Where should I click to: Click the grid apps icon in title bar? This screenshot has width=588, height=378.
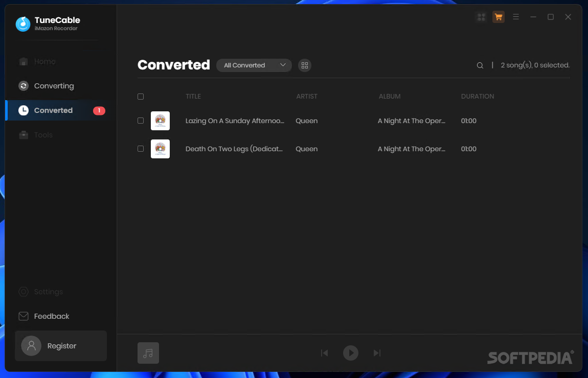(481, 17)
